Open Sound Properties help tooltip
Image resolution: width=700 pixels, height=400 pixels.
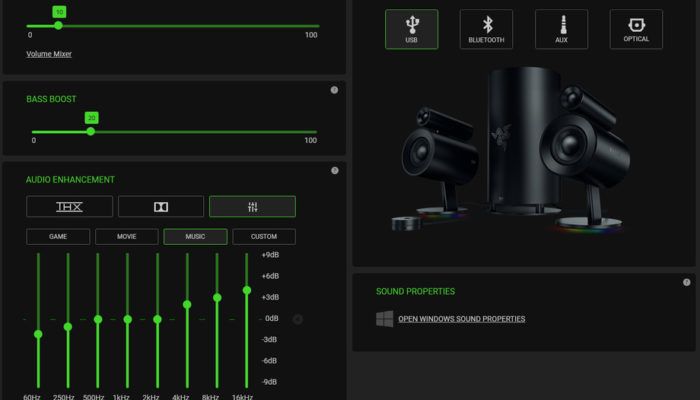pyautogui.click(x=687, y=282)
